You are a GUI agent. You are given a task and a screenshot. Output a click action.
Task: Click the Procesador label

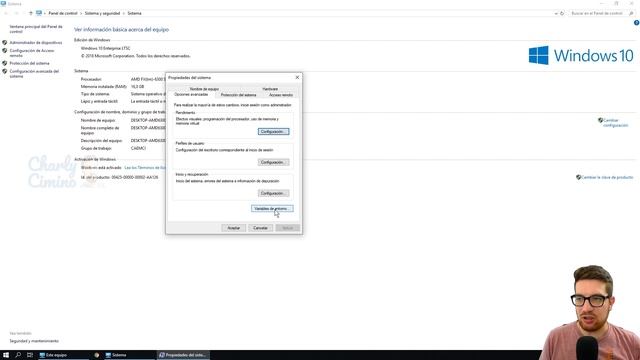pyautogui.click(x=91, y=79)
